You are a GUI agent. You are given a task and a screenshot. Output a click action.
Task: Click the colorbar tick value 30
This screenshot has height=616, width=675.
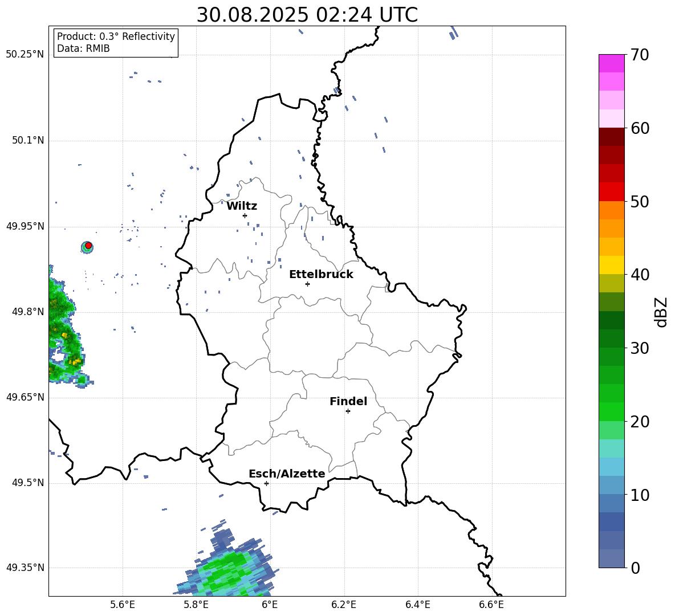click(640, 348)
